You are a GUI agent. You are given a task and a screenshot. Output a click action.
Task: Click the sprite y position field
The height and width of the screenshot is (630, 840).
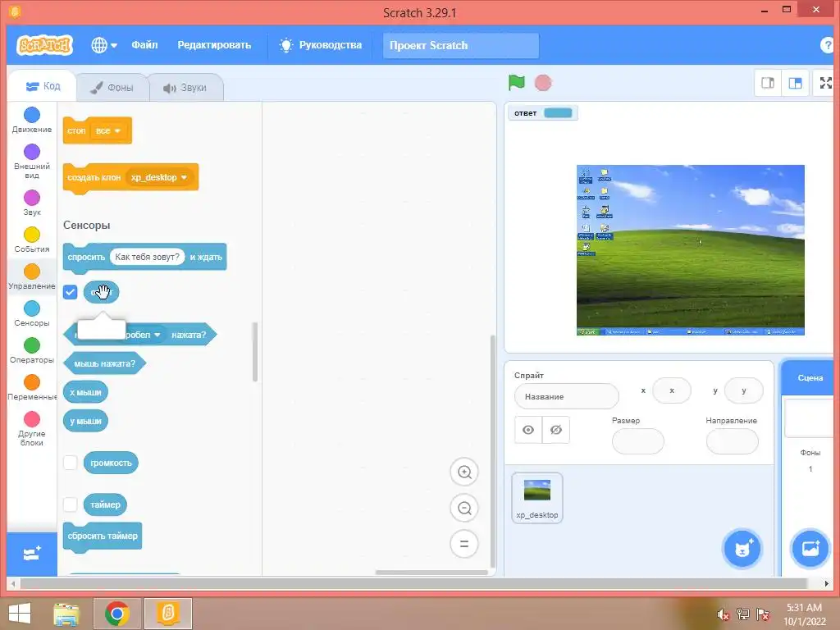(x=743, y=390)
